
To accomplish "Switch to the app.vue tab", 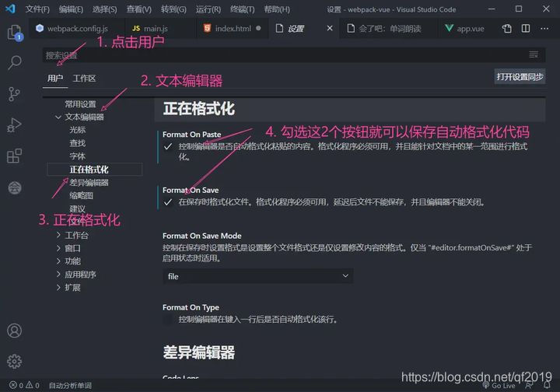I will click(x=466, y=28).
